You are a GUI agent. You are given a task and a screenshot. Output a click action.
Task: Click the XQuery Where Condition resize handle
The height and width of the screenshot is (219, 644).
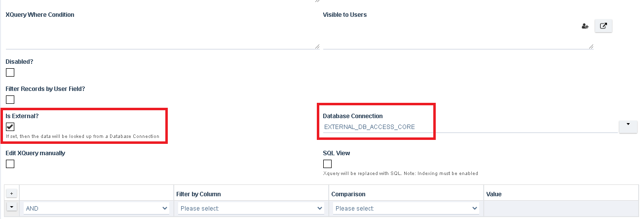pos(317,46)
